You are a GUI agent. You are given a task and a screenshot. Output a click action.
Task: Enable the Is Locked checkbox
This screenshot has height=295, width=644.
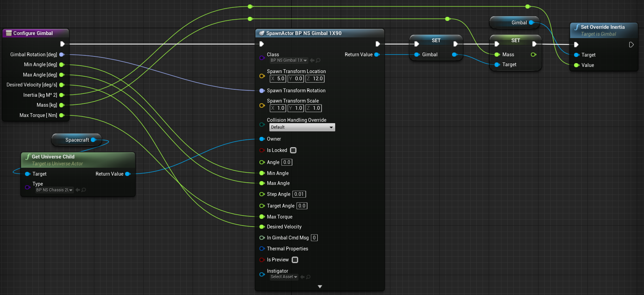point(293,150)
